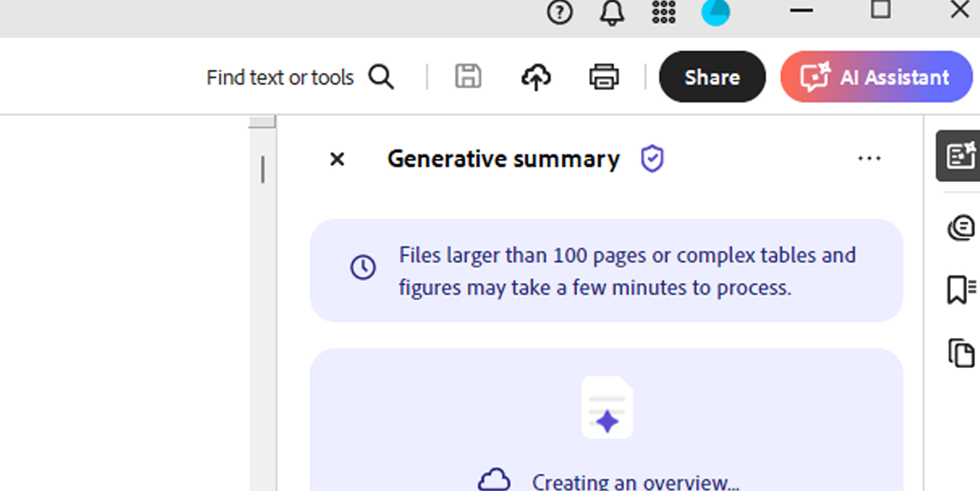This screenshot has width=980, height=491.
Task: Open the comments panel icon
Action: pyautogui.click(x=961, y=228)
